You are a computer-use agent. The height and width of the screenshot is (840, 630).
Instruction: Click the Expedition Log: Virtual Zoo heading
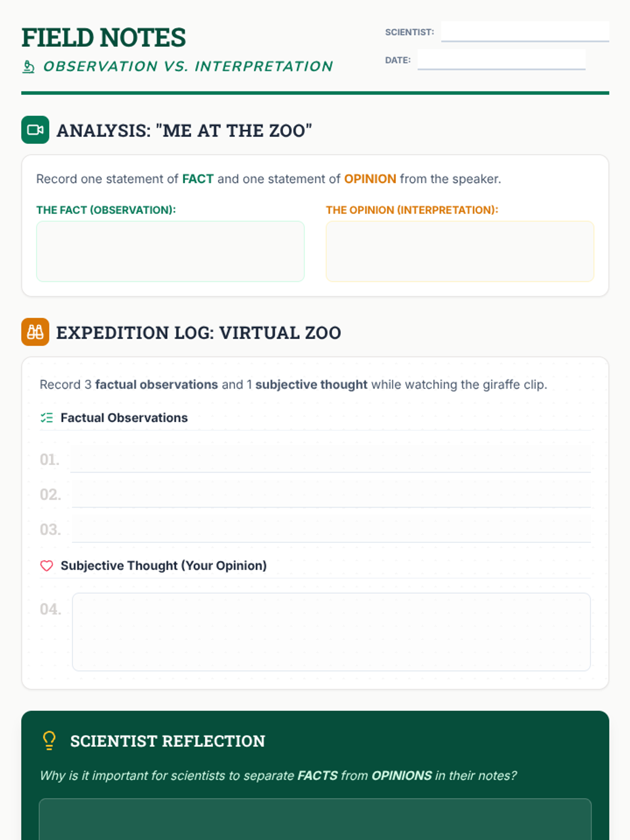pos(198,332)
